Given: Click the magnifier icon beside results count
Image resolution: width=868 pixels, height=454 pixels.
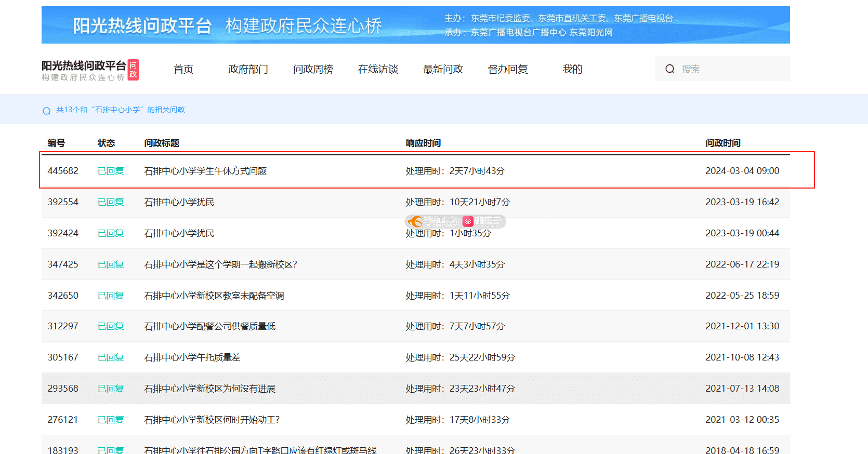Looking at the screenshot, I should (x=47, y=111).
